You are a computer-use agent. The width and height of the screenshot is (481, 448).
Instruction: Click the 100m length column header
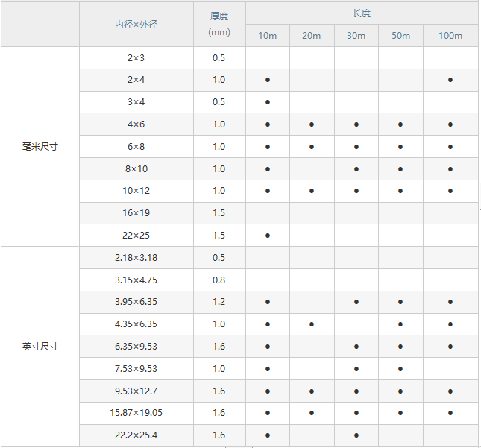(450, 36)
